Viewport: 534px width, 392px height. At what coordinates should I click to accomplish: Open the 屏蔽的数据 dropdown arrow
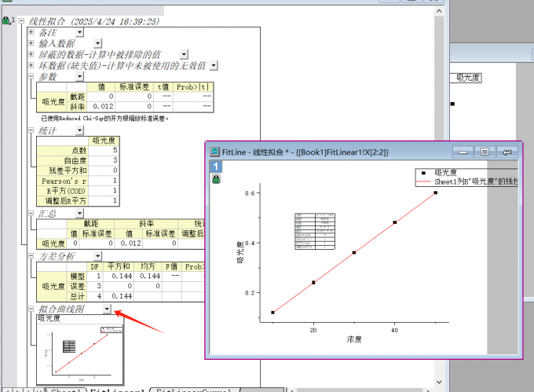click(184, 54)
